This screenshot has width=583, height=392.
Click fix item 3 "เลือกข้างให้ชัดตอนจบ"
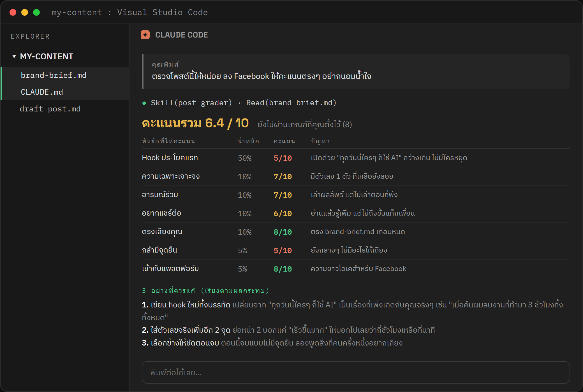(x=185, y=343)
